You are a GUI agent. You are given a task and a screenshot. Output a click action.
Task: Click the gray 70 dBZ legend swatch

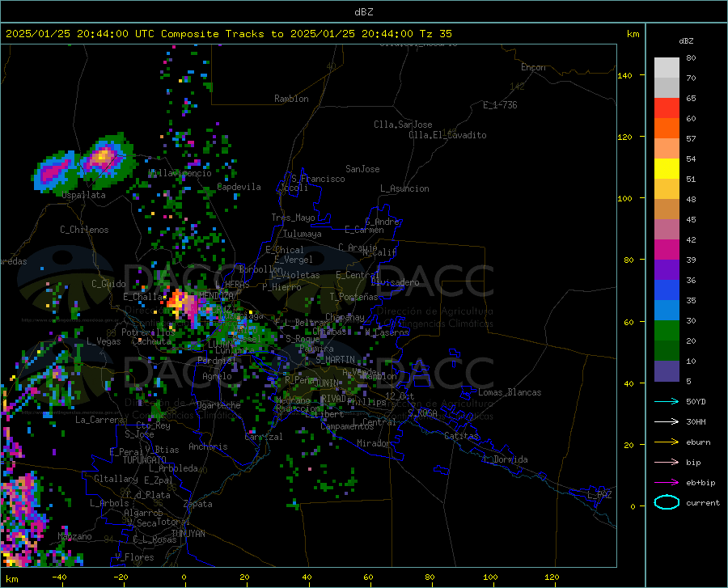(667, 87)
